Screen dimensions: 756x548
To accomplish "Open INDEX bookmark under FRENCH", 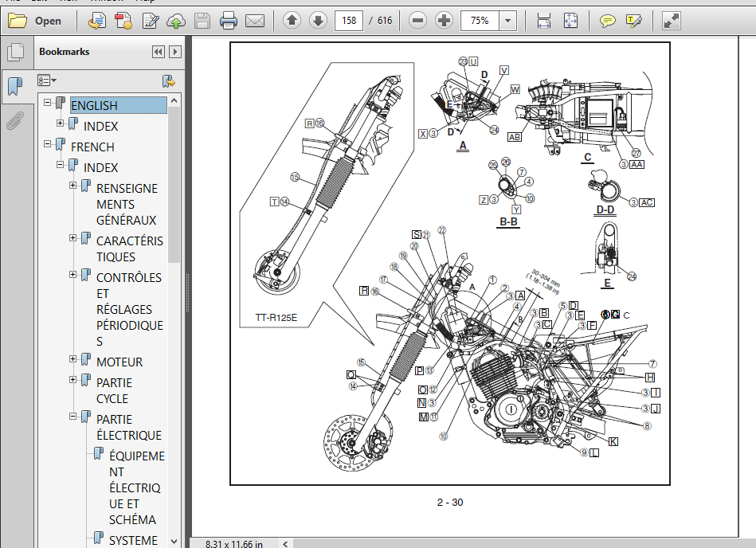I will pos(100,168).
